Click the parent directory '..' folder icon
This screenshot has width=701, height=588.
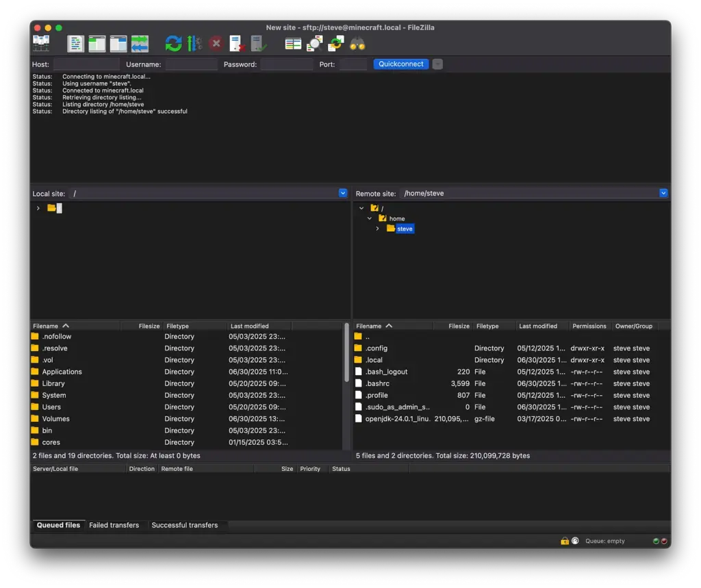pos(358,336)
